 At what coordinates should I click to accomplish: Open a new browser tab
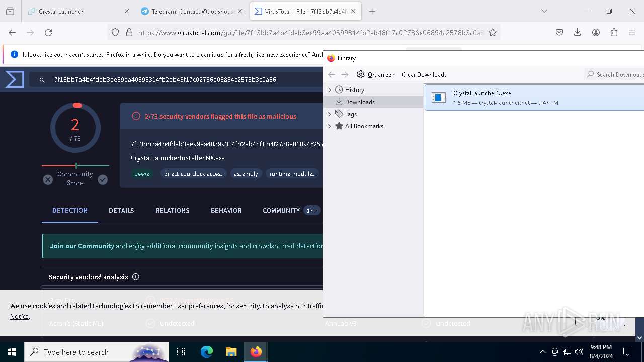(x=372, y=11)
